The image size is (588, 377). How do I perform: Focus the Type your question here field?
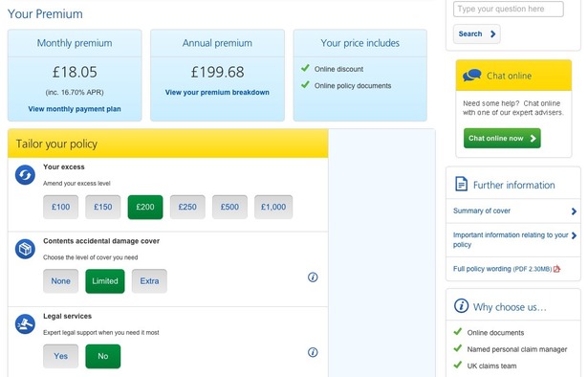tap(508, 9)
